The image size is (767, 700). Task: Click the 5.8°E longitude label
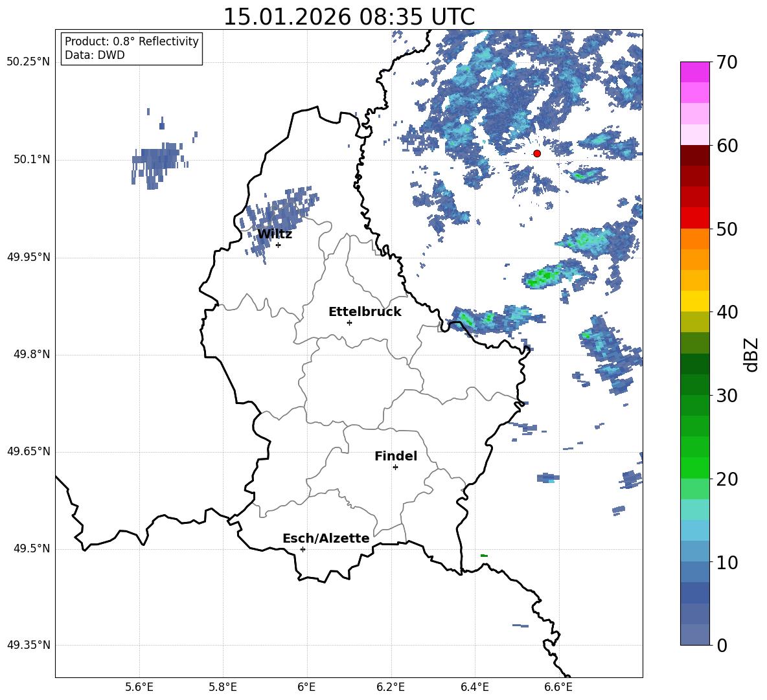pos(223,687)
